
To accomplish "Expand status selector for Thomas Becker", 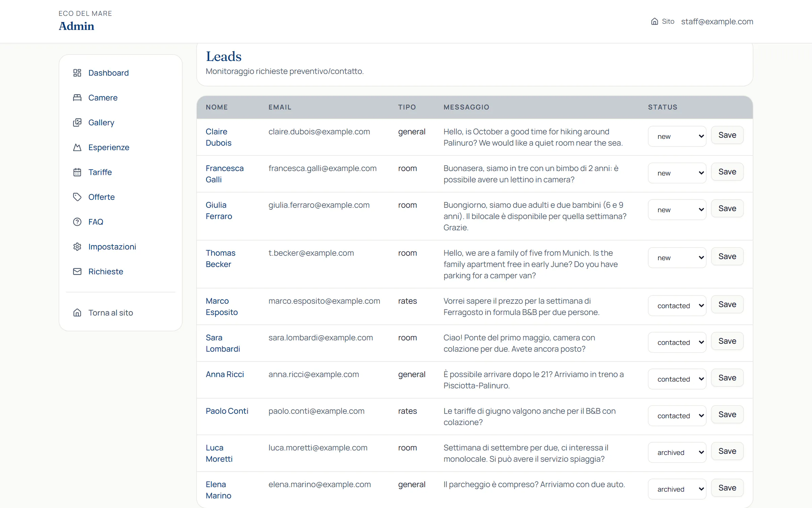I will click(x=677, y=257).
